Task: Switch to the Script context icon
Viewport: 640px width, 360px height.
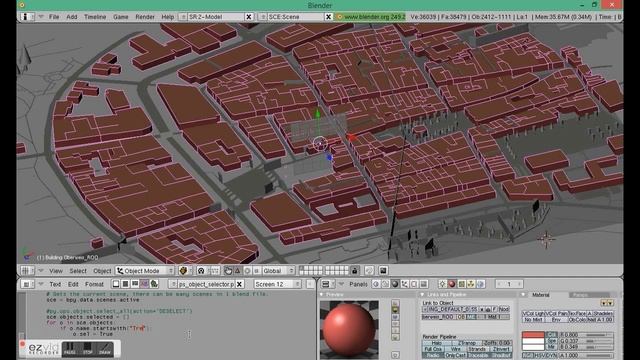Action: (385, 284)
